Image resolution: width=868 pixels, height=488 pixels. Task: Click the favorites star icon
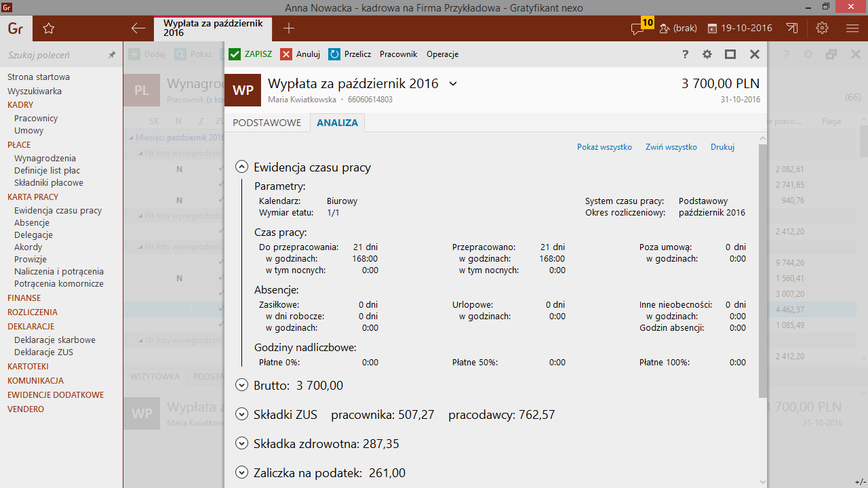[48, 28]
